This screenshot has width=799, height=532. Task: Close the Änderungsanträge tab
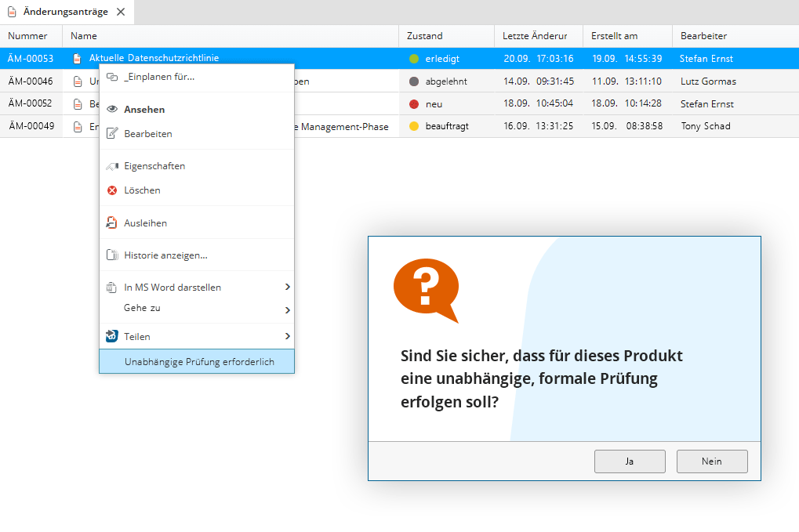coord(121,12)
